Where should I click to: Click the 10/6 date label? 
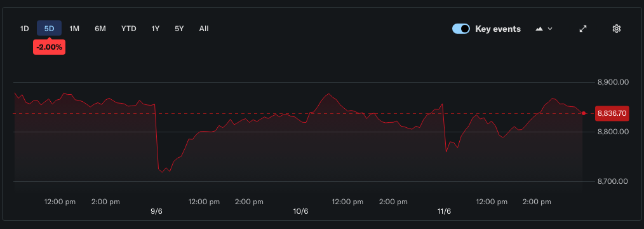[x=300, y=211]
